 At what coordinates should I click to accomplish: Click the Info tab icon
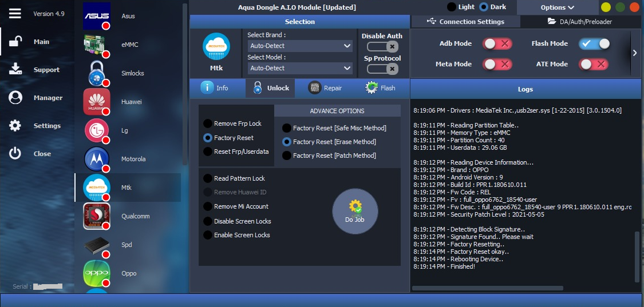tap(207, 87)
